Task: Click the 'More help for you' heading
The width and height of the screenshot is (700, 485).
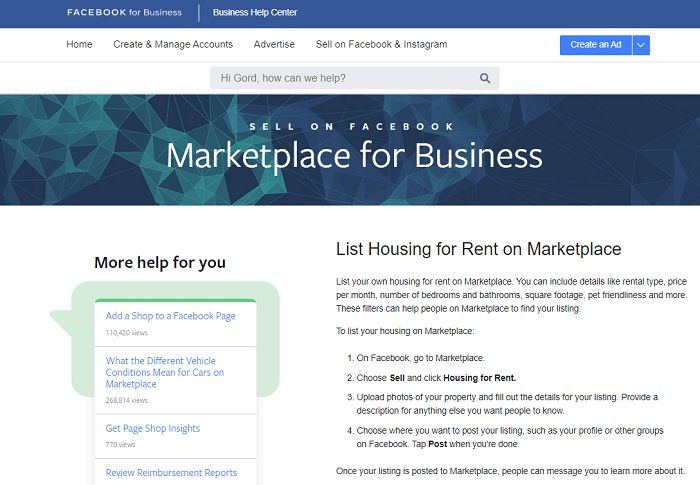Action: 160,263
